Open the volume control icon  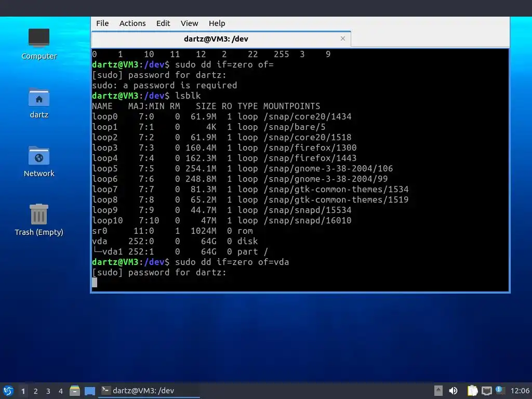pyautogui.click(x=453, y=391)
